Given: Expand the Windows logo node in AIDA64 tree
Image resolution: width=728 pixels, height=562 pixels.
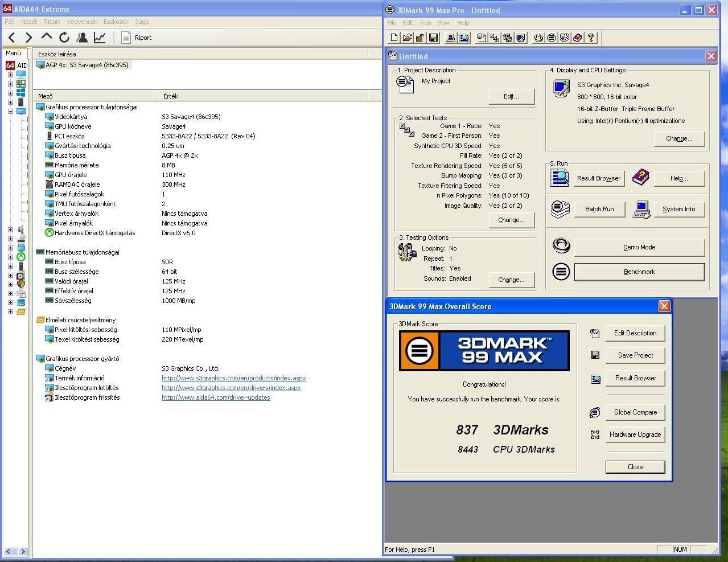Looking at the screenshot, I should point(10,93).
